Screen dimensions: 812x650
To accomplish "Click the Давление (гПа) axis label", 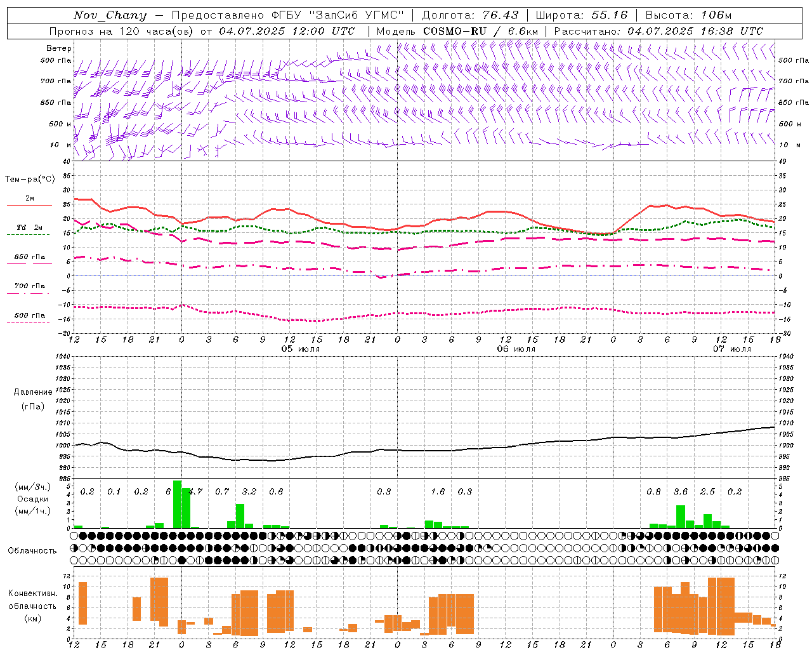I will [33, 399].
